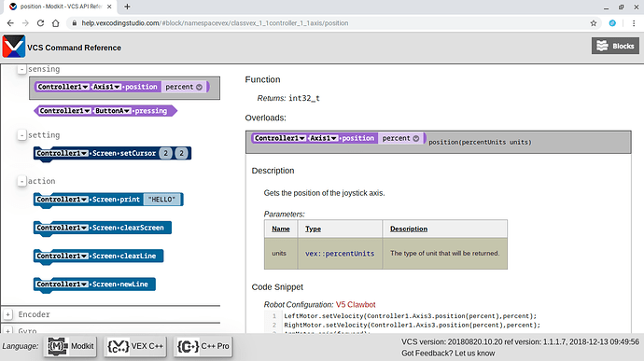Image resolution: width=644 pixels, height=361 pixels.
Task: Expand the Encoder category
Action: 7,314
